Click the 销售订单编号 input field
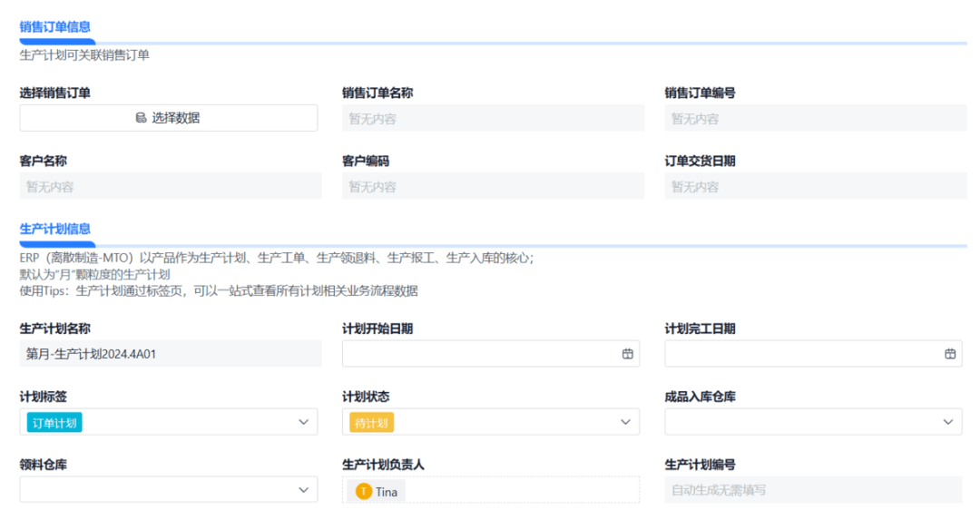 (x=815, y=118)
